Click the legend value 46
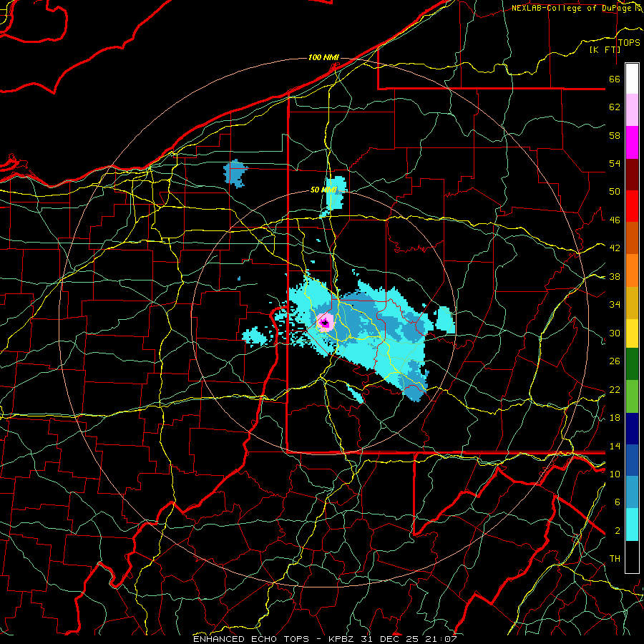Screen dimensions: 644x644 (615, 220)
